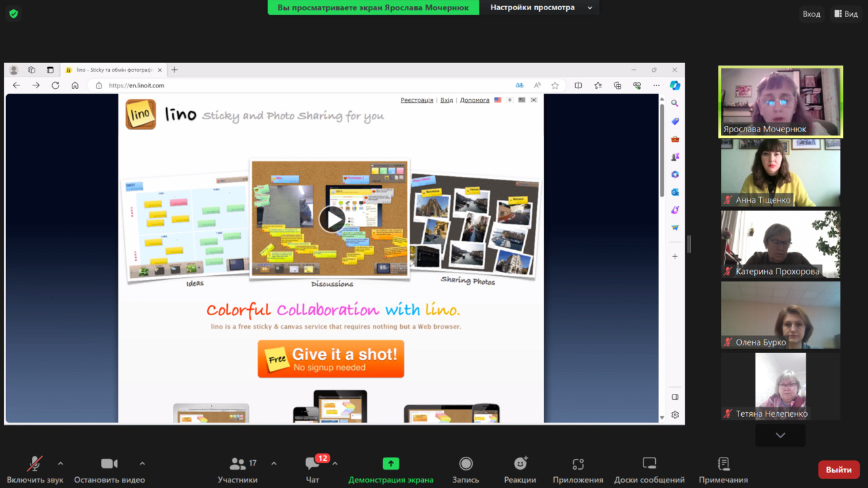
Task: Select Катерина Прохорова video tile
Action: [781, 244]
